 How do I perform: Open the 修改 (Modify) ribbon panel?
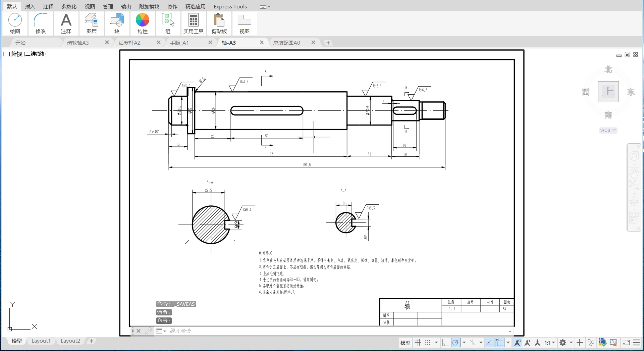tap(41, 23)
